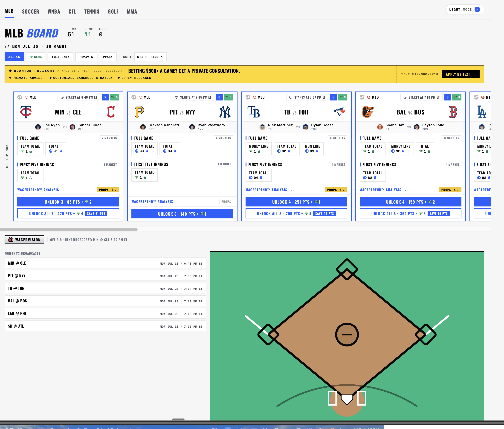Click Unlock 3 for 85 PTS button

pos(68,202)
